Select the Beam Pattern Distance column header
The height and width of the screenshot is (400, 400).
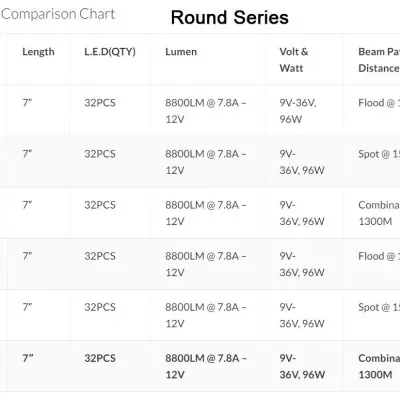379,60
